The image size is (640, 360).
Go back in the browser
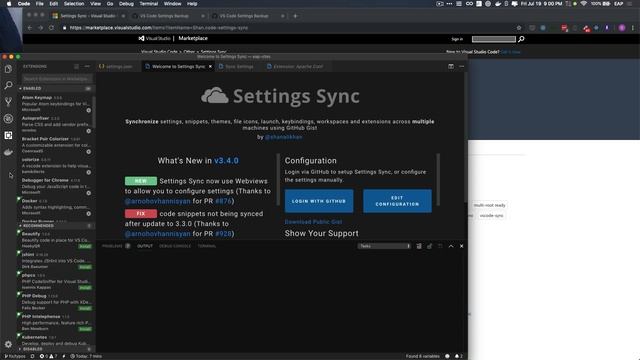(x=30, y=28)
